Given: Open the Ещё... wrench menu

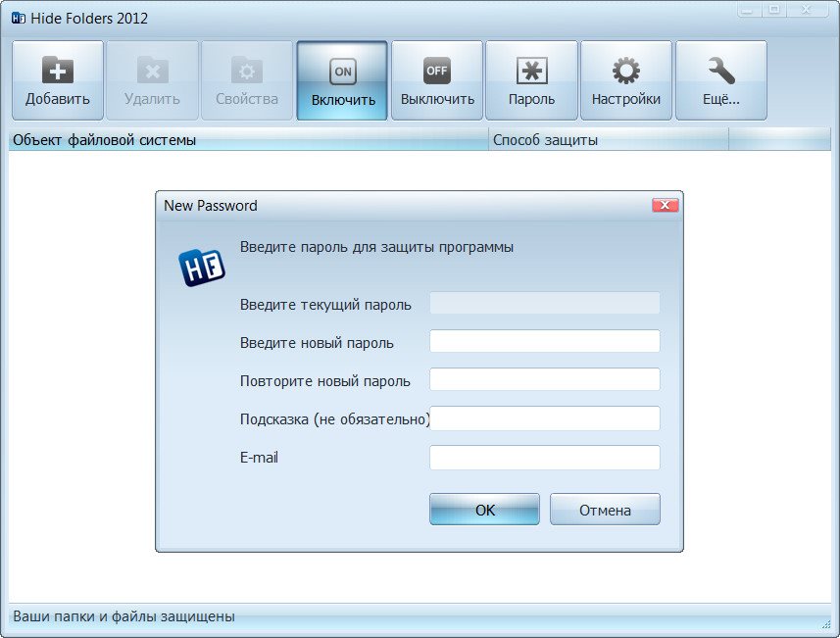Looking at the screenshot, I should tap(720, 71).
